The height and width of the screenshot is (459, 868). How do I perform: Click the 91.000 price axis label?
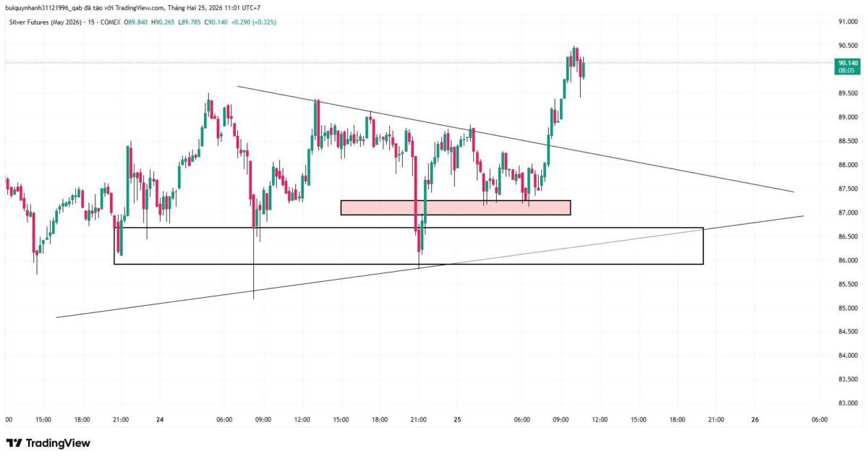(x=847, y=22)
